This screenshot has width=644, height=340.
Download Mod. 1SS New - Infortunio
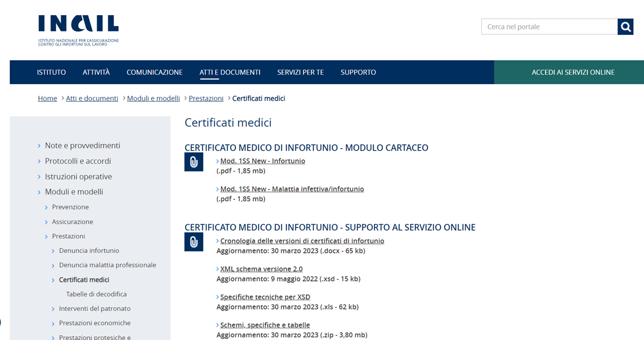pos(262,160)
